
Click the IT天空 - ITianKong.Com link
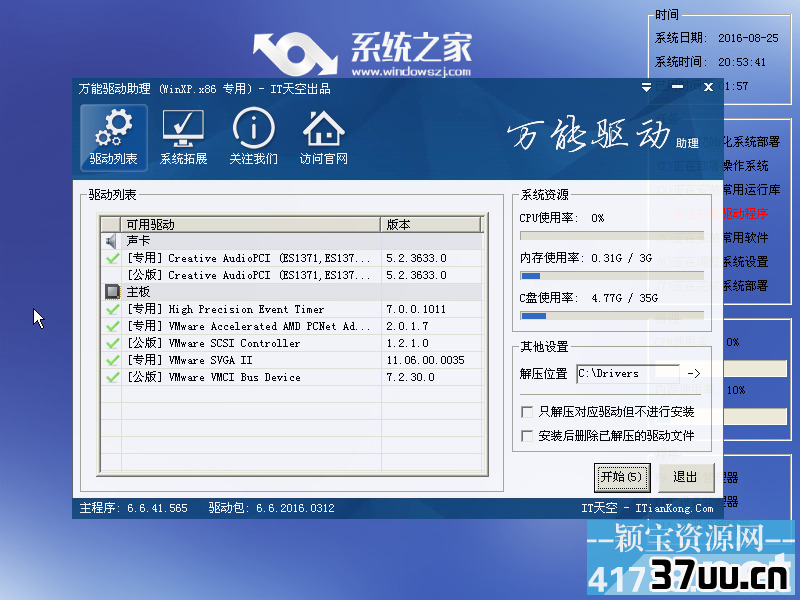click(x=647, y=508)
